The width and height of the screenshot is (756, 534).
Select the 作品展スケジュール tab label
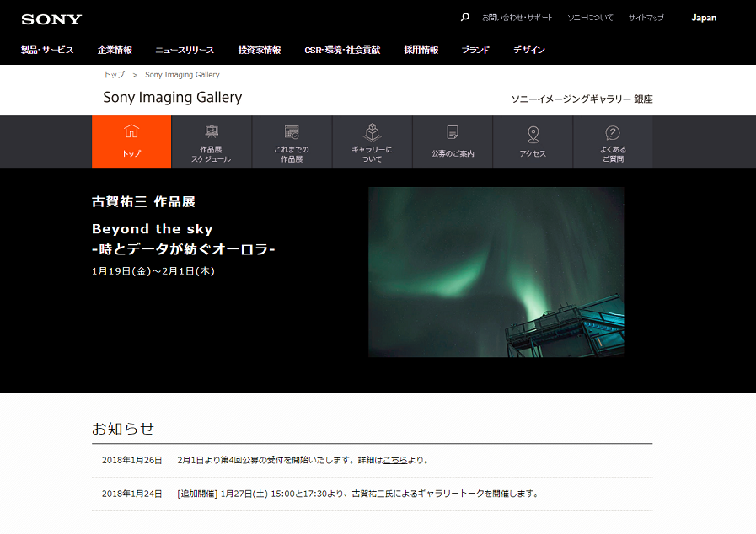pos(212,154)
